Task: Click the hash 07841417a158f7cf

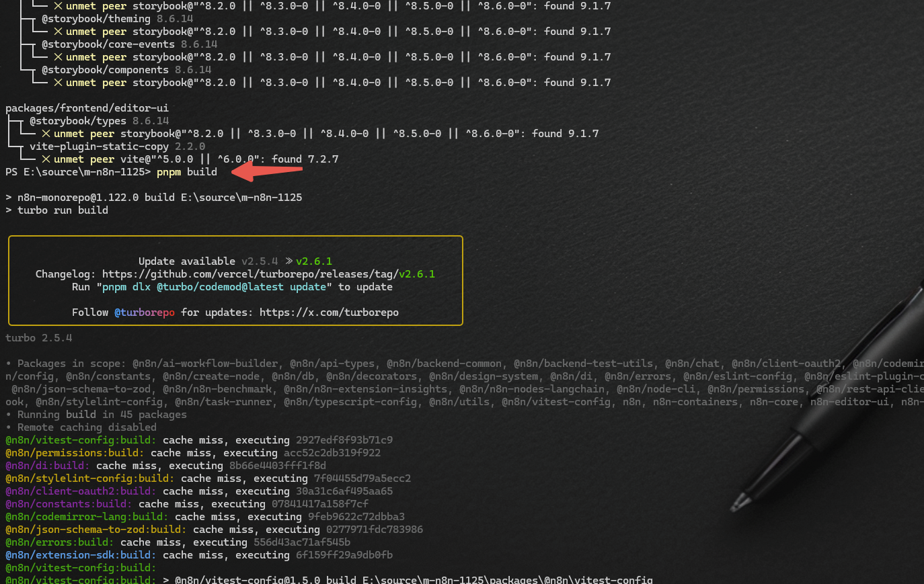Action: 320,504
